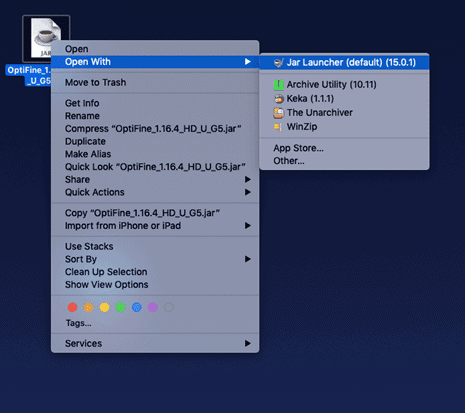The image size is (465, 413).
Task: Expand the Services submenu arrow
Action: tap(248, 343)
